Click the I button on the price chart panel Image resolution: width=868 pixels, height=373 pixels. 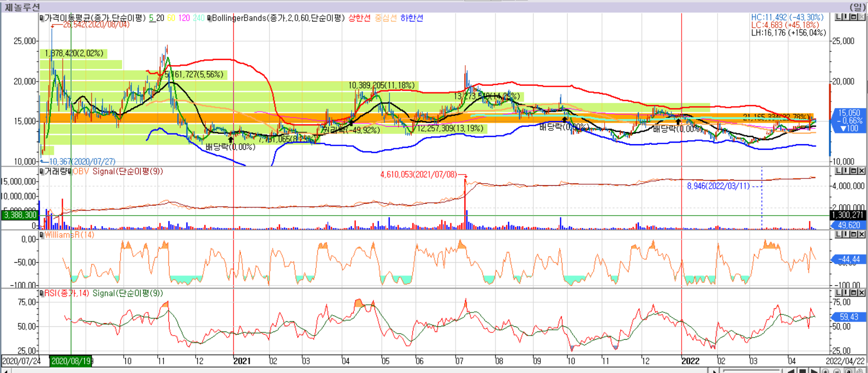pyautogui.click(x=846, y=17)
